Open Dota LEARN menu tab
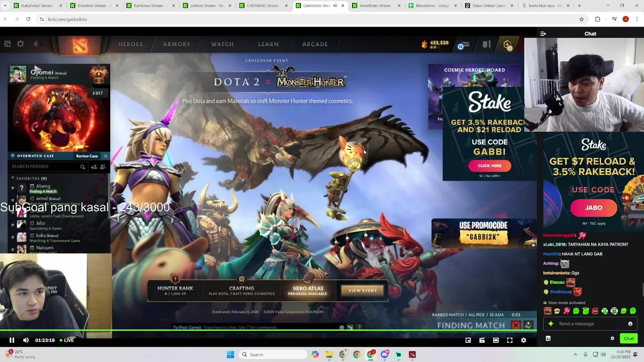Viewport: 644px width, 362px height. [x=268, y=44]
